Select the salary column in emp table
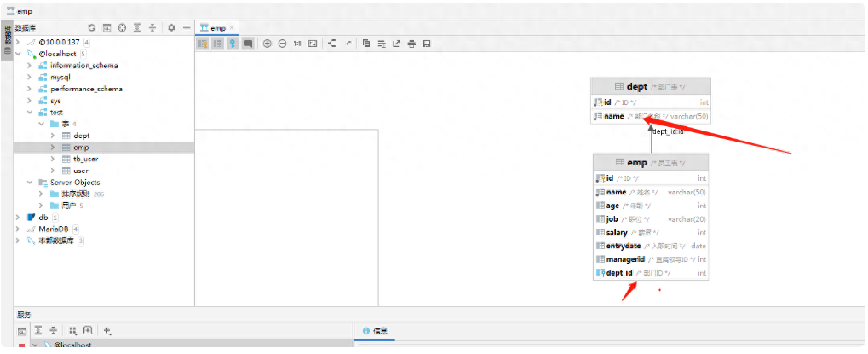Image resolution: width=868 pixels, height=354 pixels. (651, 233)
